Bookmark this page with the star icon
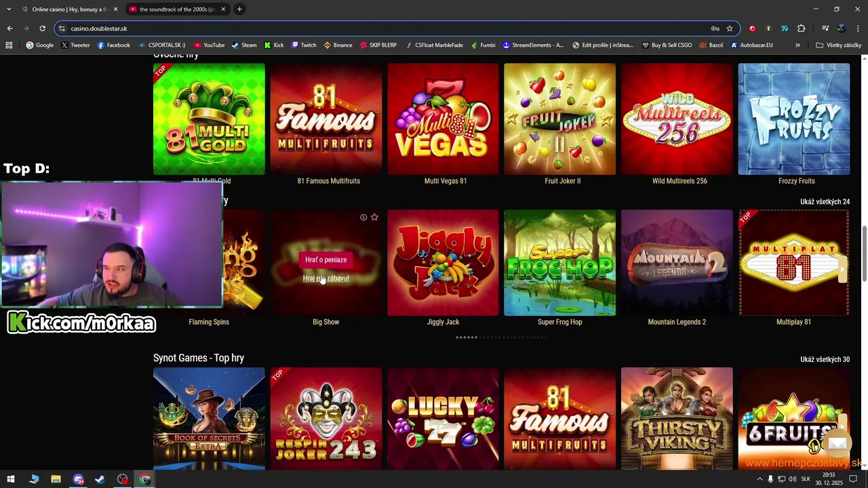868x488 pixels. pos(730,28)
